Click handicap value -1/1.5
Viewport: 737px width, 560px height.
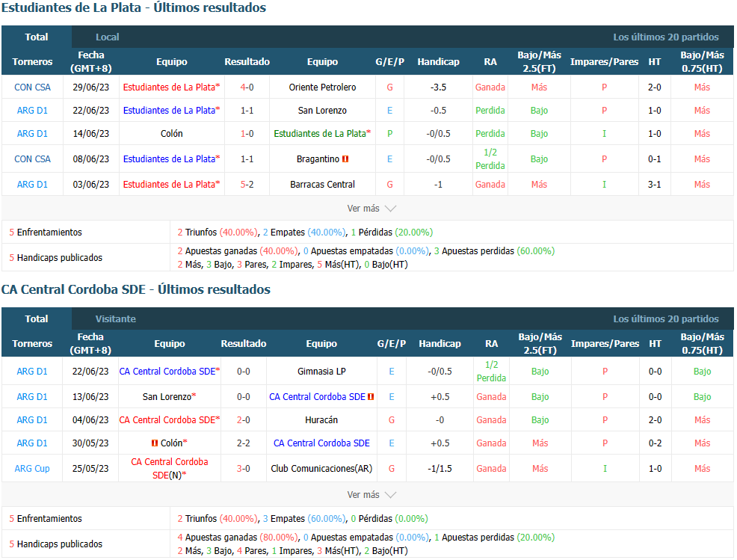coord(440,468)
